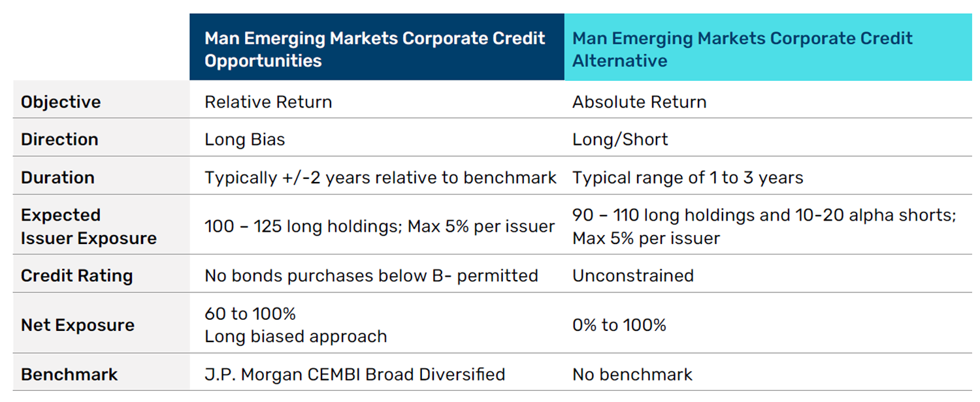Select the Credit Rating row label
This screenshot has height=402, width=980.
click(x=76, y=276)
